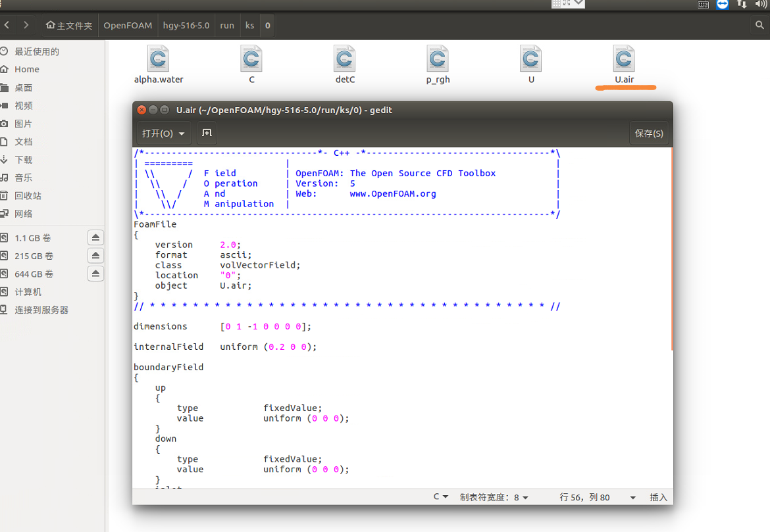Open file manager search
Viewport: 770px width, 532px height.
point(759,25)
